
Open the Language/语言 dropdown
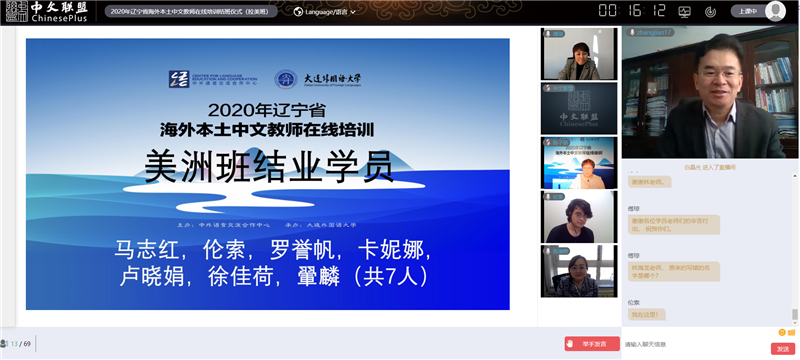click(x=330, y=12)
